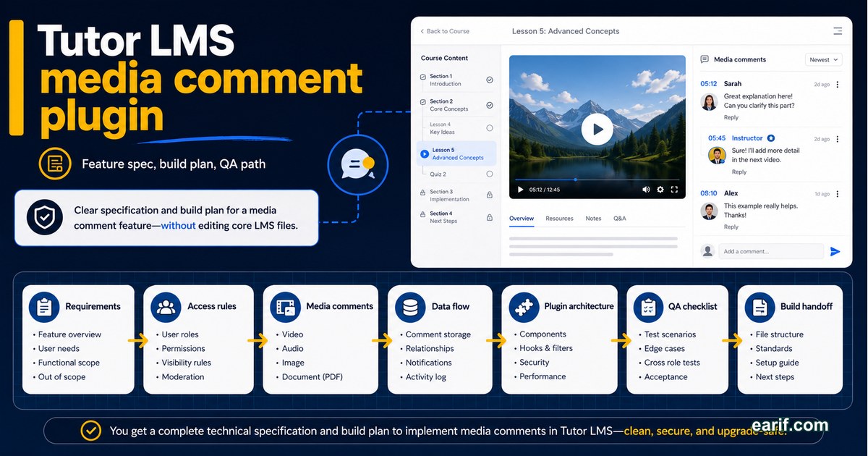The height and width of the screenshot is (456, 868).
Task: Click the 'Activity log' list item
Action: pos(426,376)
